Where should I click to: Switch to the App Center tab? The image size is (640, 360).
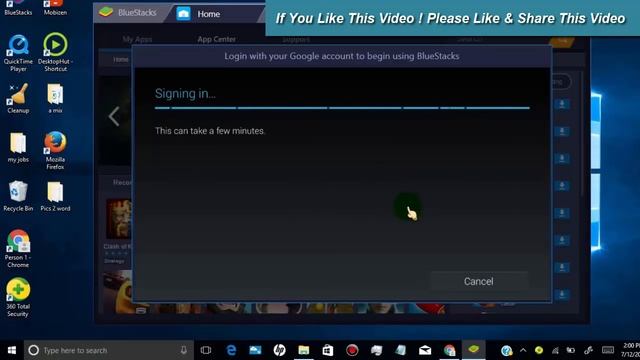(216, 39)
